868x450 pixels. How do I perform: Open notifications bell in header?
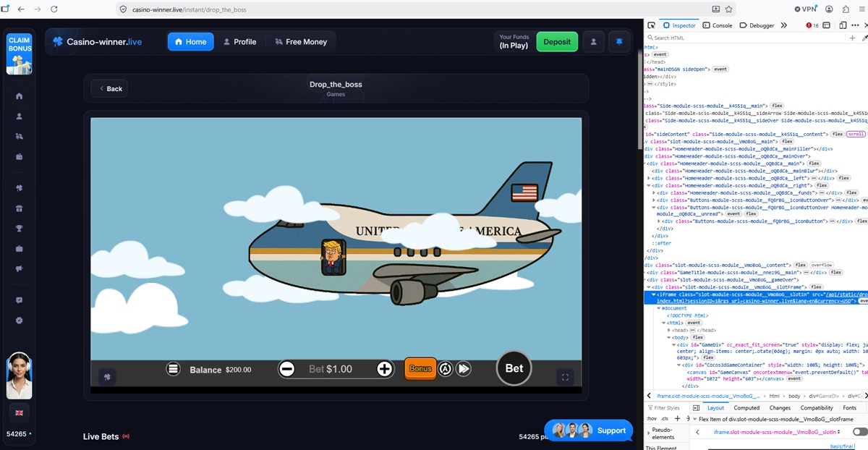(x=618, y=42)
